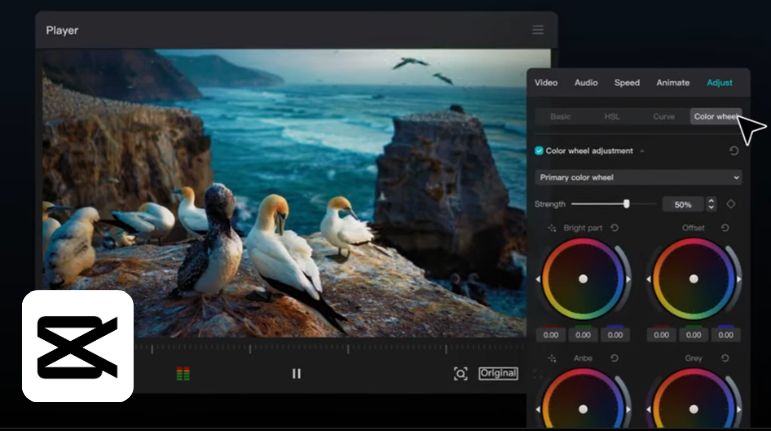Image resolution: width=771 pixels, height=431 pixels.
Task: Open the Speed tab
Action: [x=627, y=83]
